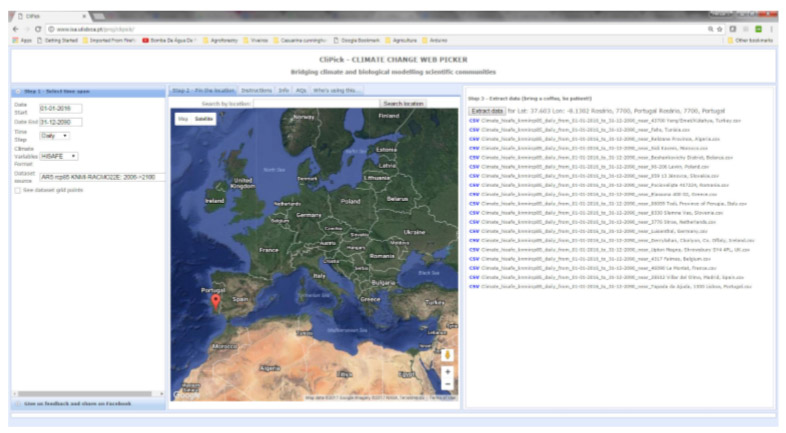Image resolution: width=786 pixels, height=433 pixels.
Task: Click the zoom magnifier icon in address bar
Action: pos(710,29)
